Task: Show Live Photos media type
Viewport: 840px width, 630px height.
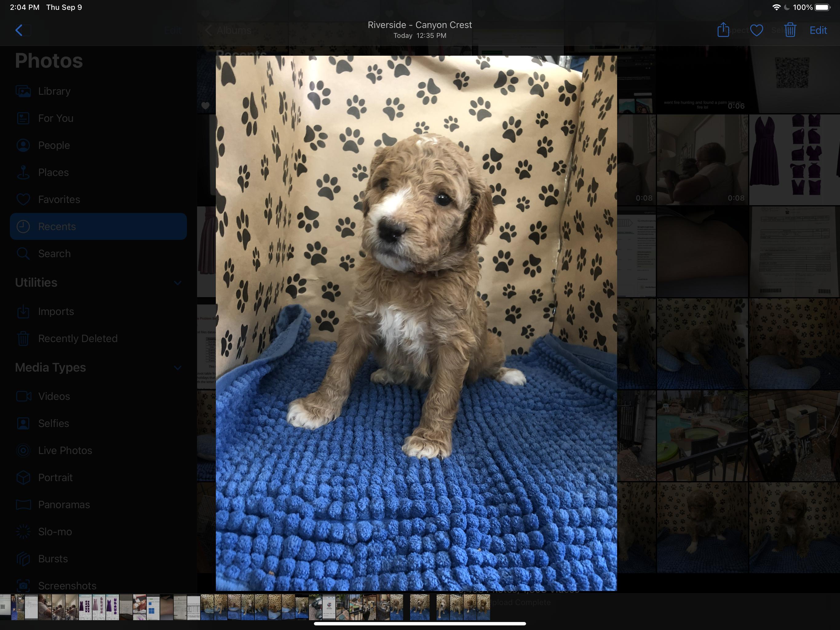Action: pyautogui.click(x=65, y=450)
